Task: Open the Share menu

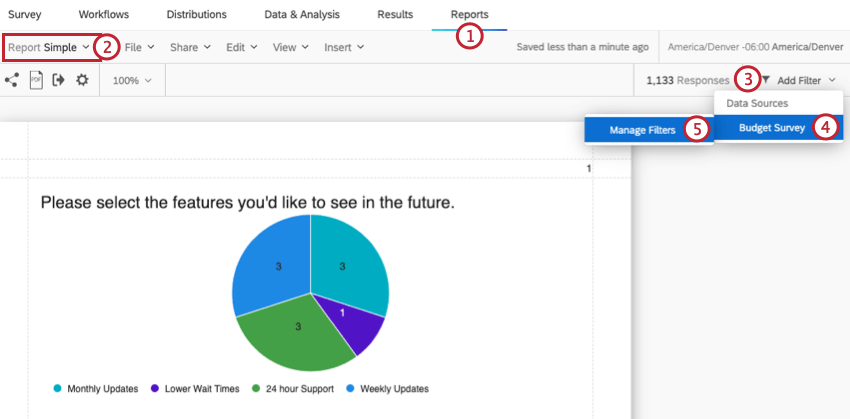Action: (x=190, y=47)
